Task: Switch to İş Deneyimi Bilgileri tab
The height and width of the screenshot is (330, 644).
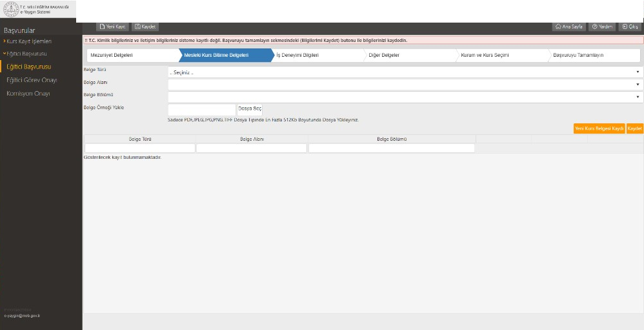Action: pos(318,55)
